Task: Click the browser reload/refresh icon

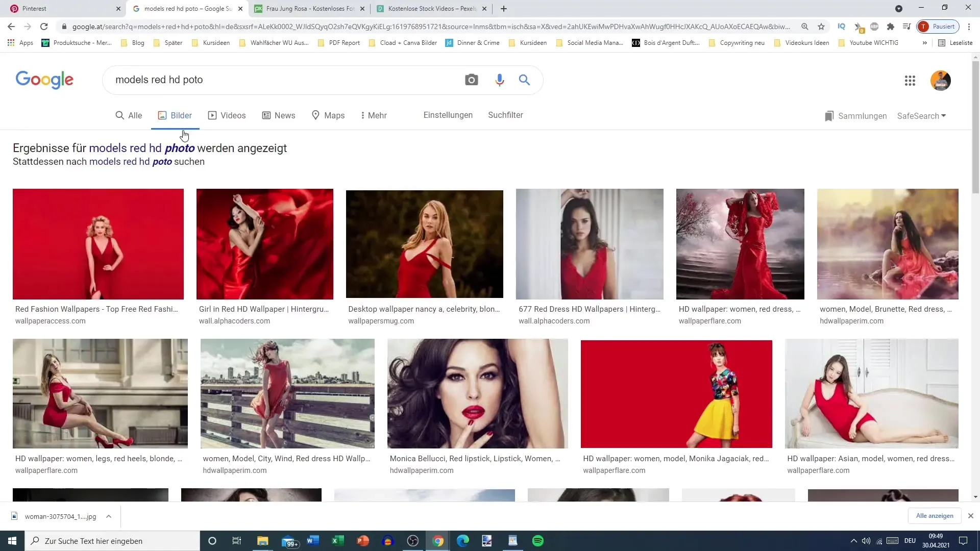Action: [x=44, y=27]
